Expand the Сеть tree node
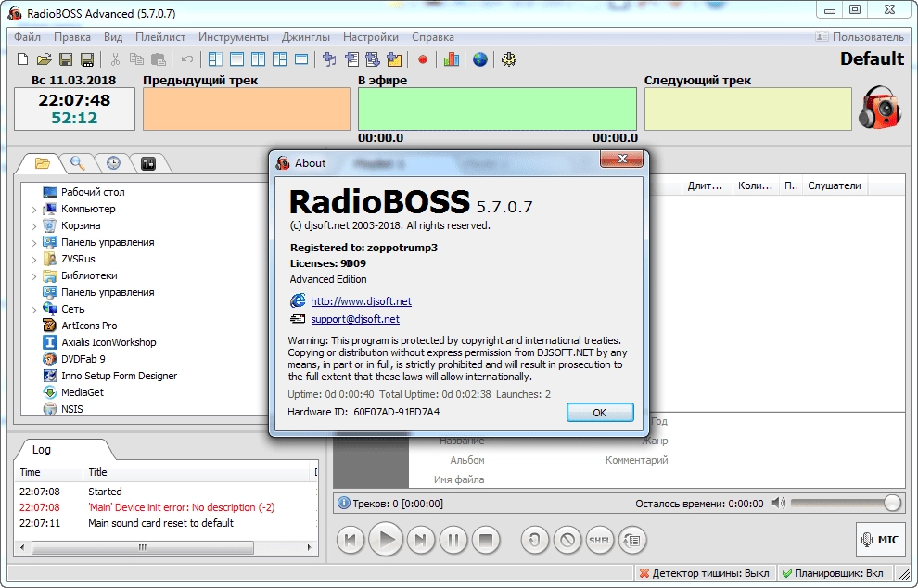The width and height of the screenshot is (918, 588). click(x=34, y=309)
